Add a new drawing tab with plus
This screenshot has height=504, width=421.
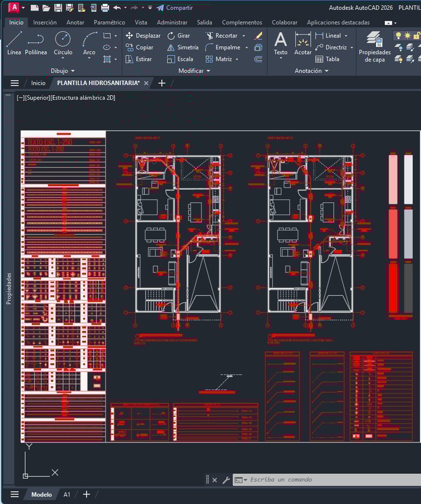pyautogui.click(x=162, y=83)
